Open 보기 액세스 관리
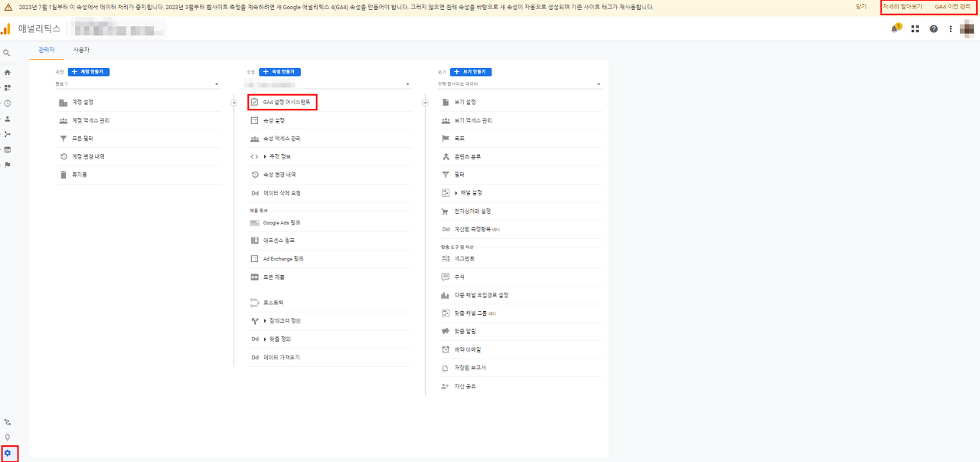 [x=472, y=120]
